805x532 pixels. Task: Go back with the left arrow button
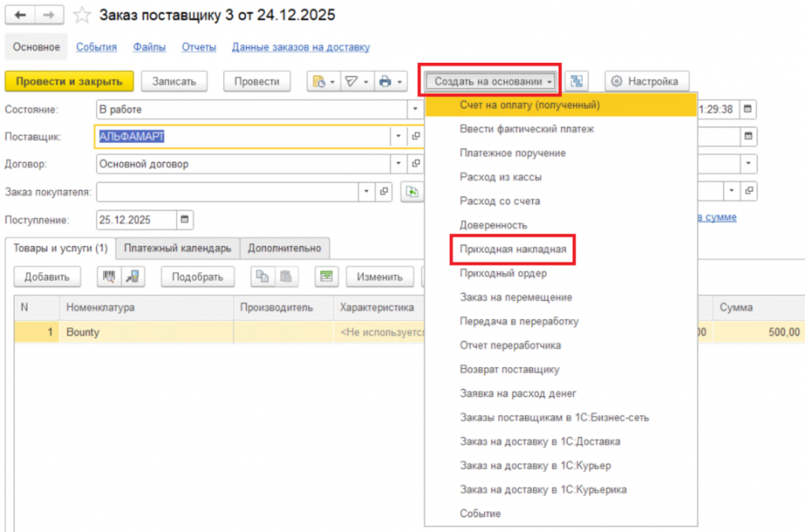click(20, 15)
